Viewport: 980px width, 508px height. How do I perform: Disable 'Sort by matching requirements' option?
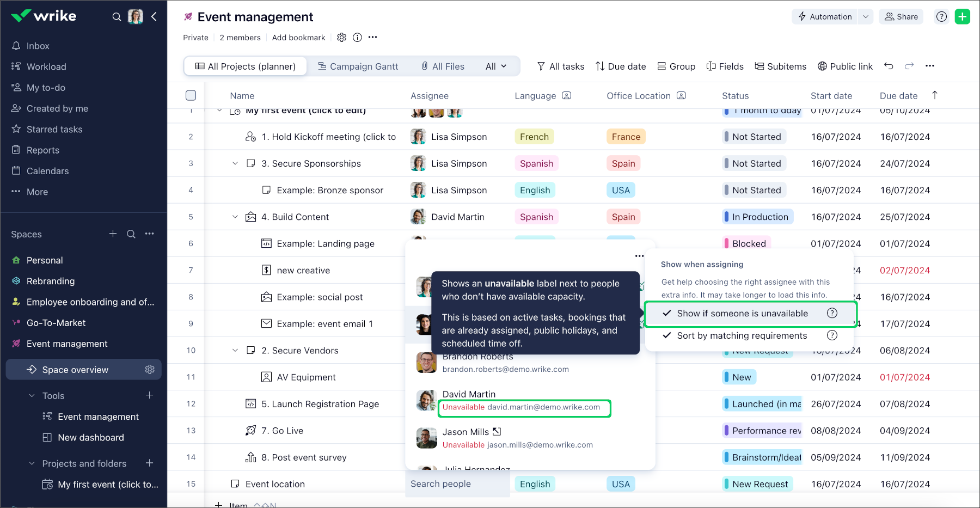point(666,335)
